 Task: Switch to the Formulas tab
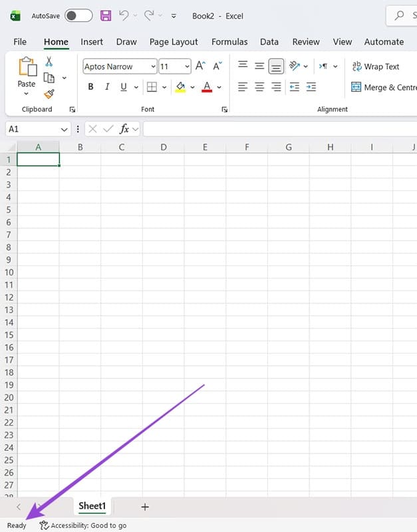(229, 41)
